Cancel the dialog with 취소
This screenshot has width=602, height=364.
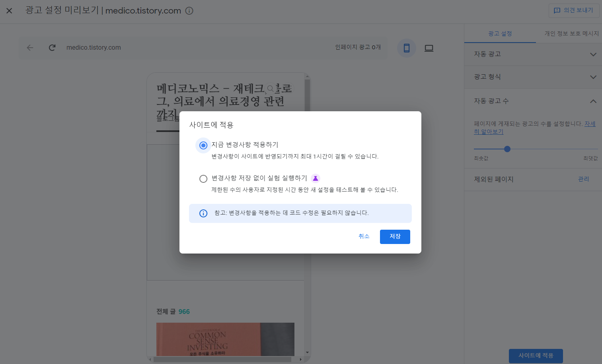[364, 236]
